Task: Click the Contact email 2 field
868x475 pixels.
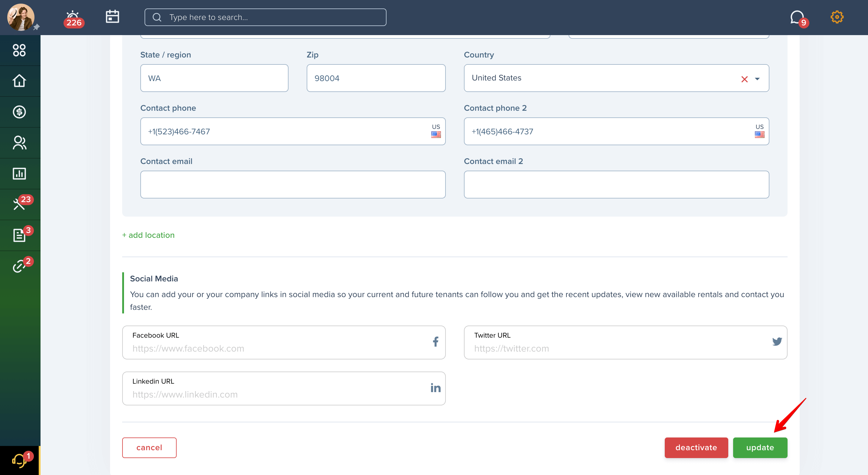Action: pos(616,185)
